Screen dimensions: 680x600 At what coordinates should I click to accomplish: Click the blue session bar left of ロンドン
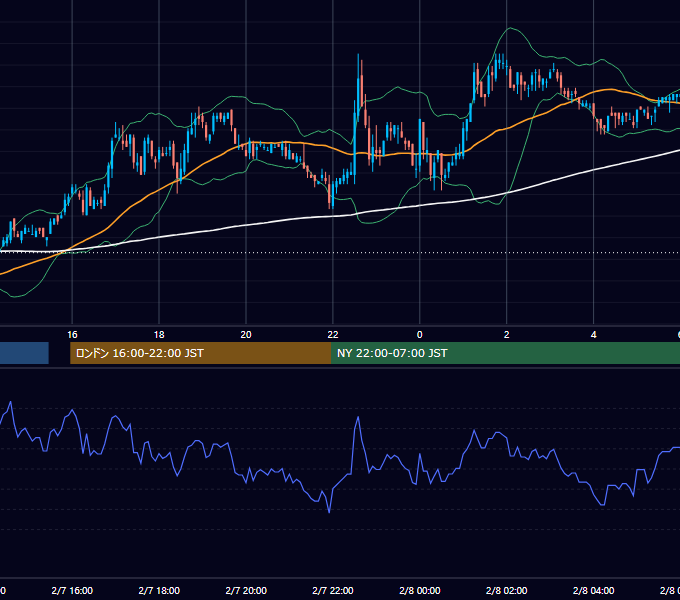coord(24,353)
